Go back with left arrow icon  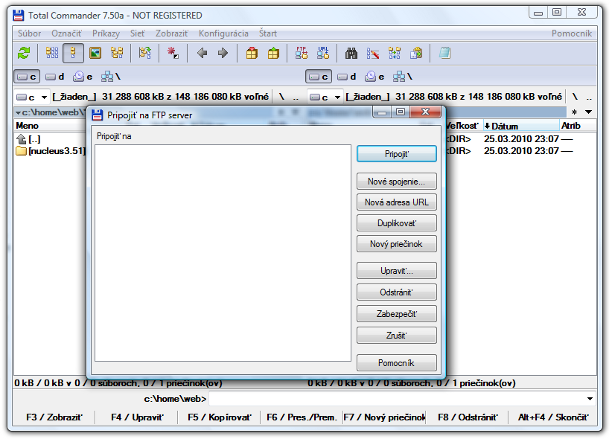202,53
